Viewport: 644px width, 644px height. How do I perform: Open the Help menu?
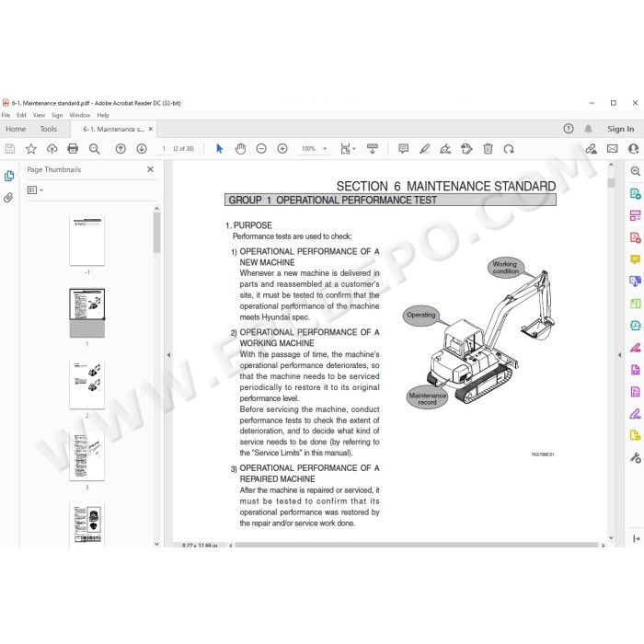coord(103,115)
